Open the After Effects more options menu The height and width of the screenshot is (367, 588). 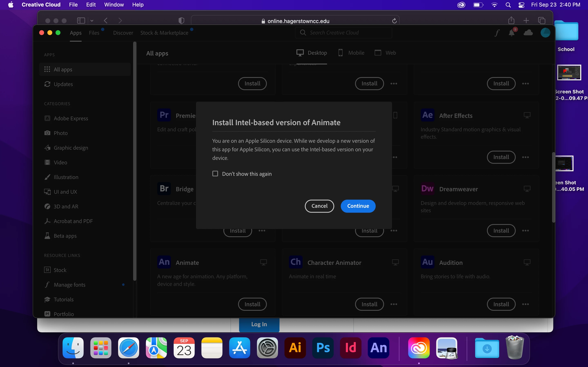pos(525,157)
